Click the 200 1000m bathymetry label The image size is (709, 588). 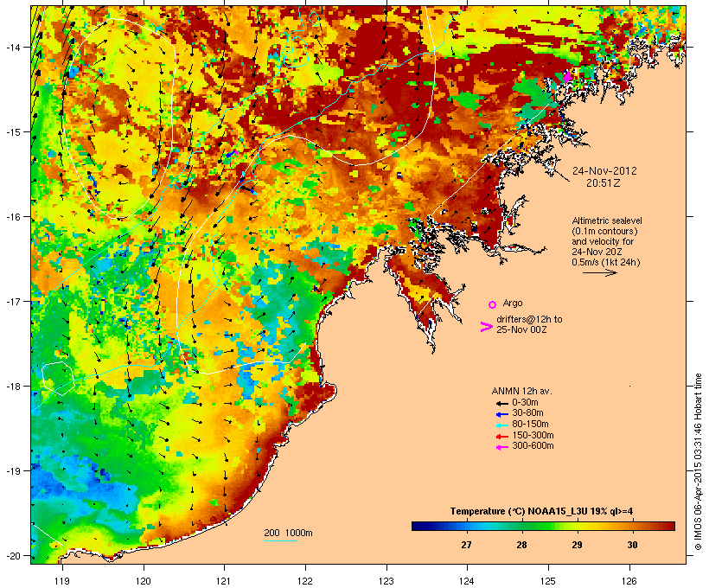pos(288,533)
